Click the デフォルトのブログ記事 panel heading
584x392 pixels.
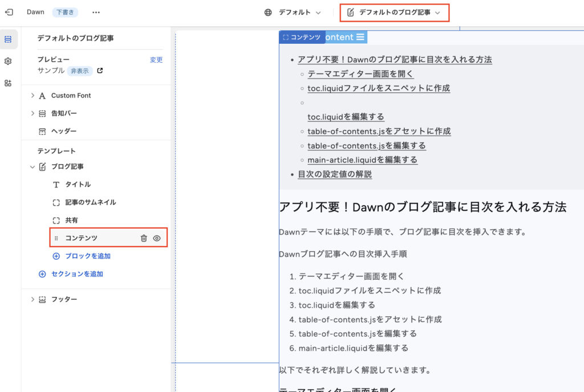click(x=75, y=38)
